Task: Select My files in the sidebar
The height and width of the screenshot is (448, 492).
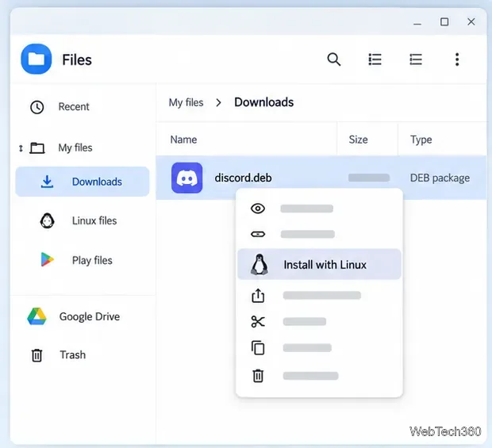Action: (x=75, y=147)
